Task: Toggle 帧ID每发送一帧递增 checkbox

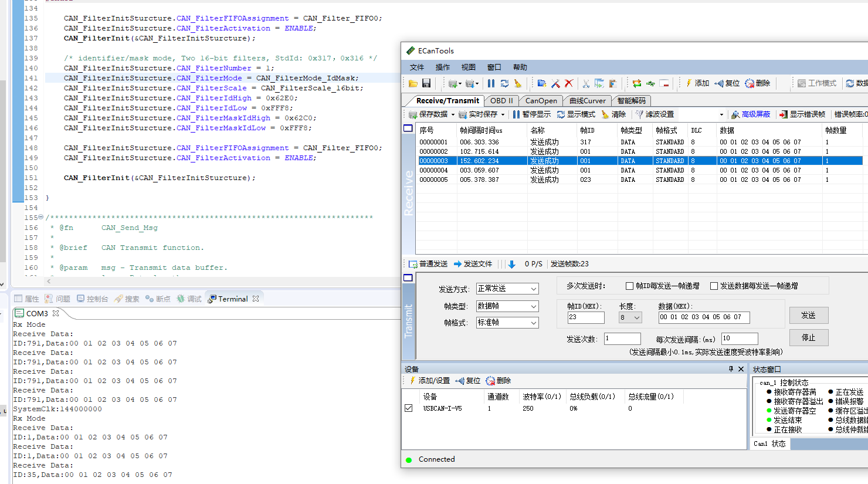Action: tap(629, 286)
